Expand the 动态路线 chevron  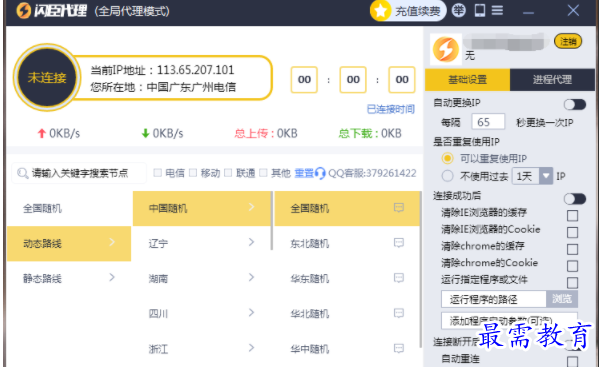pos(112,242)
